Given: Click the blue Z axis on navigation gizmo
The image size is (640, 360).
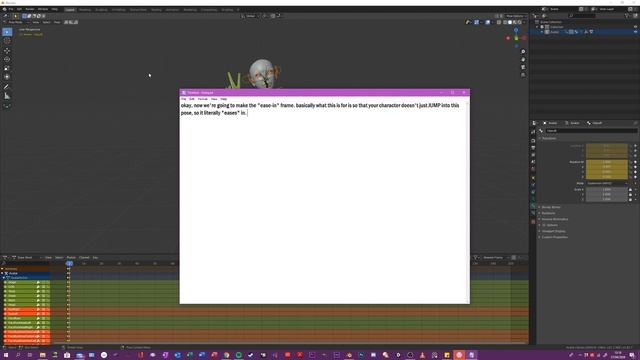Looking at the screenshot, I should pyautogui.click(x=516, y=31).
